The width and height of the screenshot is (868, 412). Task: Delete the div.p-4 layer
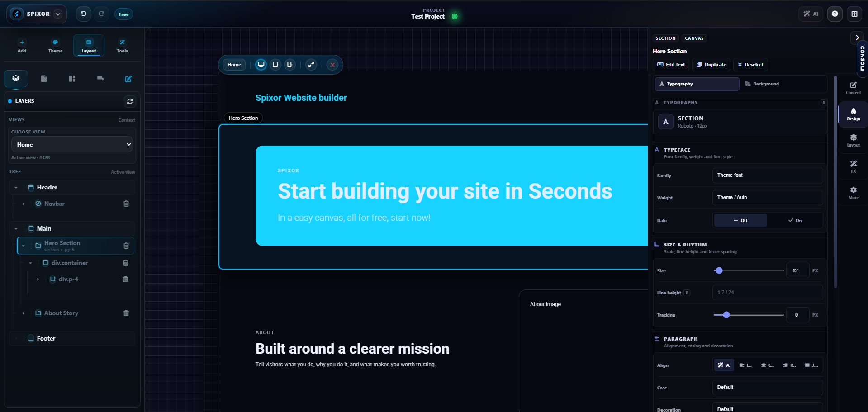click(125, 279)
